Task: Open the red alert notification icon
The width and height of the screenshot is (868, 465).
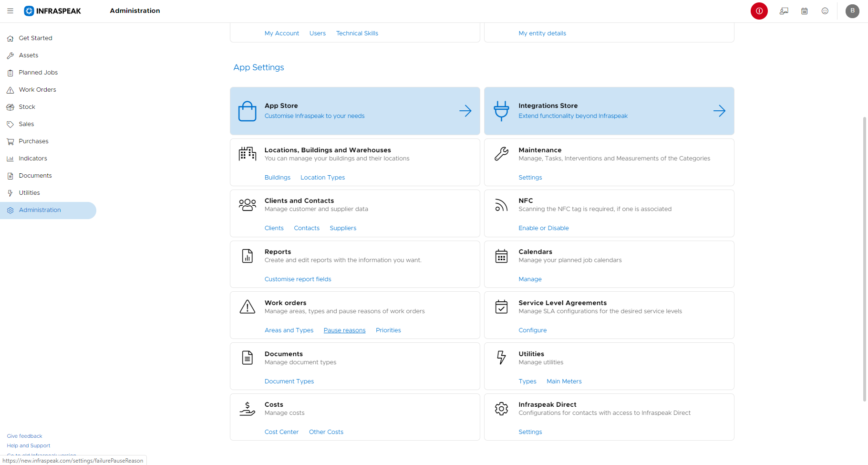Action: [x=759, y=11]
